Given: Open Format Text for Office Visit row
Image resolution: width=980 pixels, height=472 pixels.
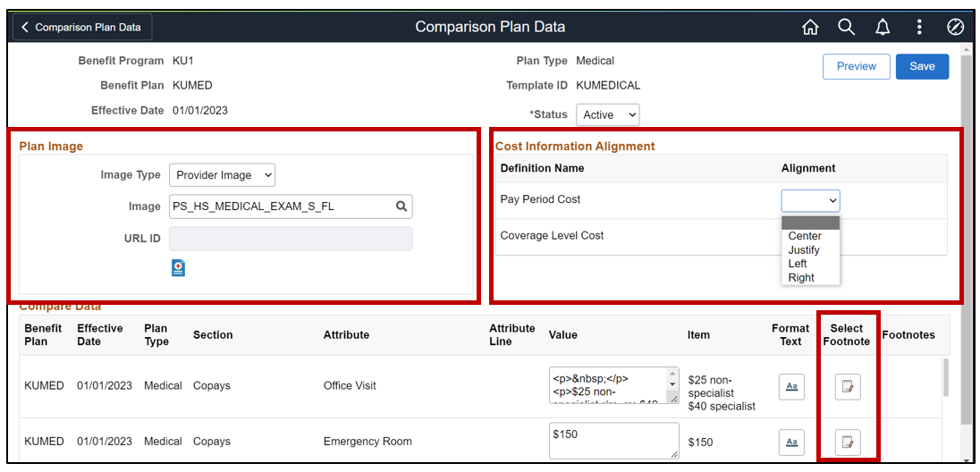Looking at the screenshot, I should tap(791, 387).
